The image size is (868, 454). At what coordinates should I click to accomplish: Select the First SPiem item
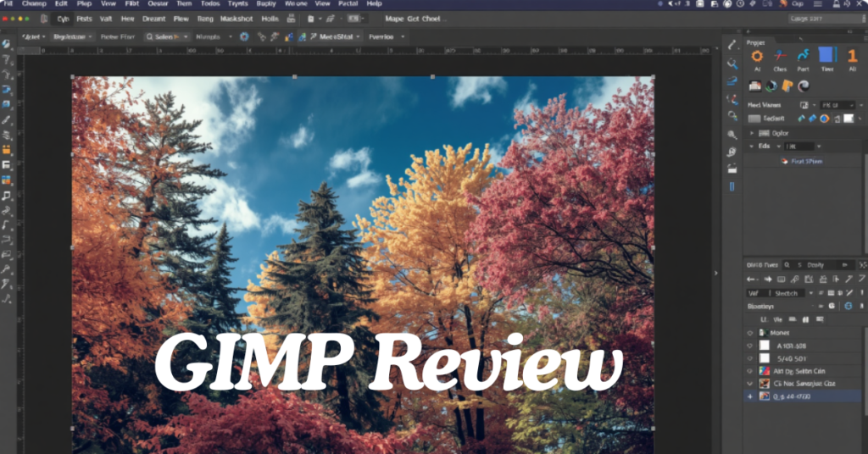pyautogui.click(x=802, y=162)
